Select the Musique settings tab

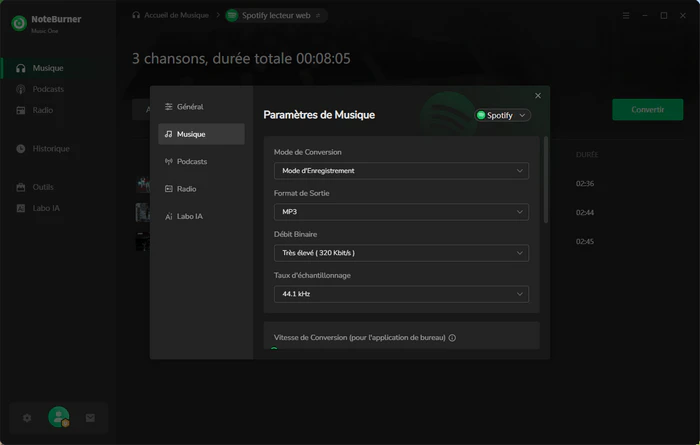[201, 134]
